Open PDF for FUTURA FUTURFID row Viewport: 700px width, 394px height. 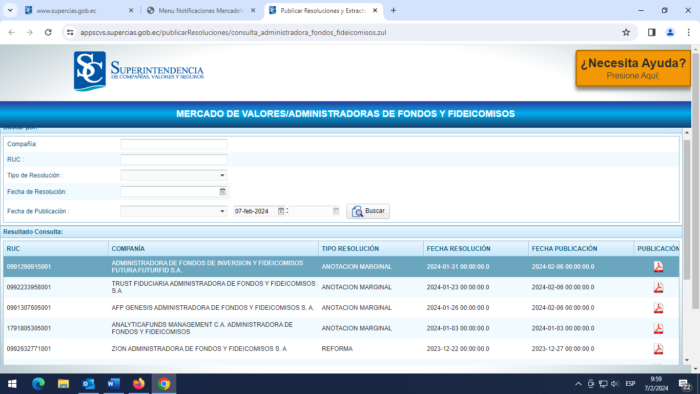click(x=658, y=267)
